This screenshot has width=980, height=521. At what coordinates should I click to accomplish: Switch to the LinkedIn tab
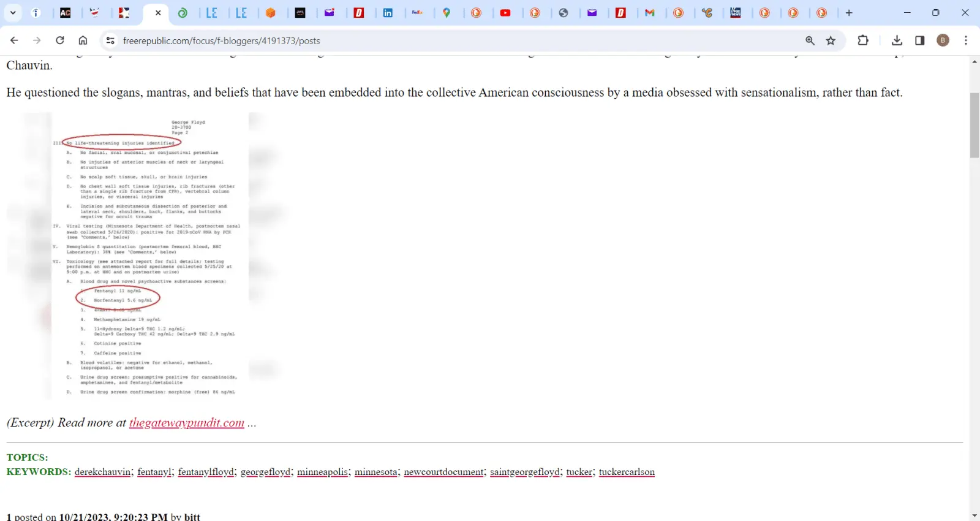click(x=388, y=13)
